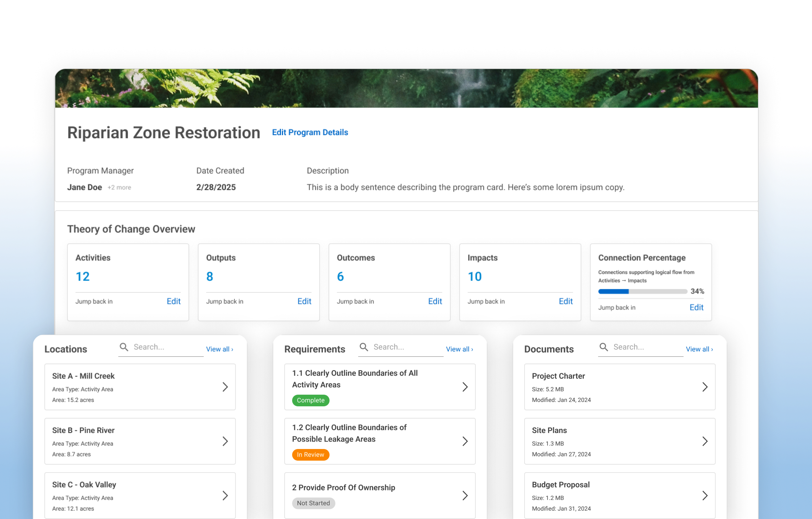View all Locations
Image resolution: width=812 pixels, height=519 pixels.
pos(219,349)
